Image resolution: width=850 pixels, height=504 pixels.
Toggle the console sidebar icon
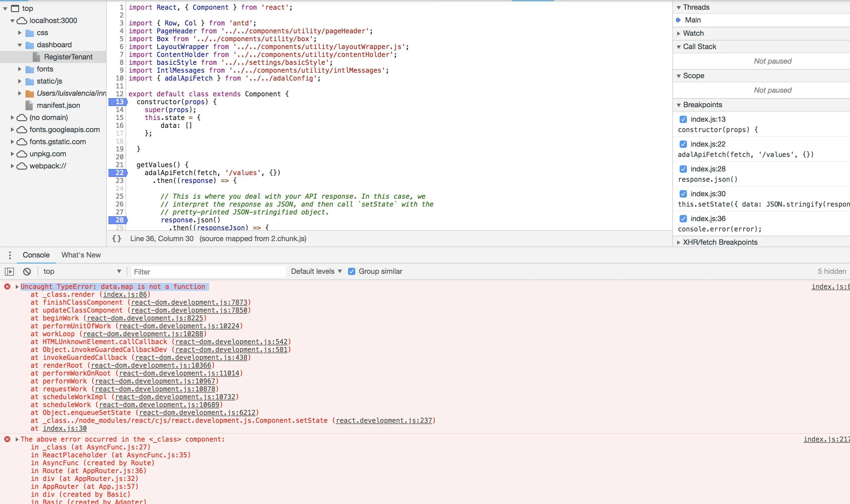tap(9, 271)
